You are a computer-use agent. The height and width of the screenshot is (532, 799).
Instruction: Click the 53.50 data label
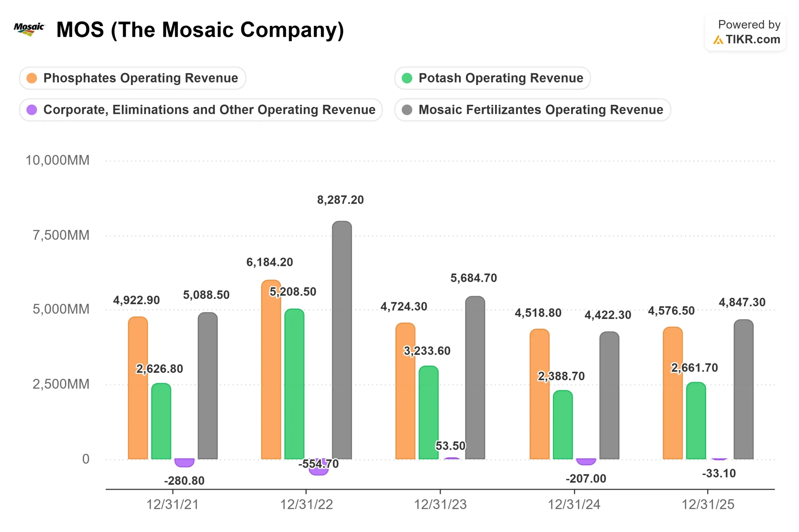[x=450, y=446]
